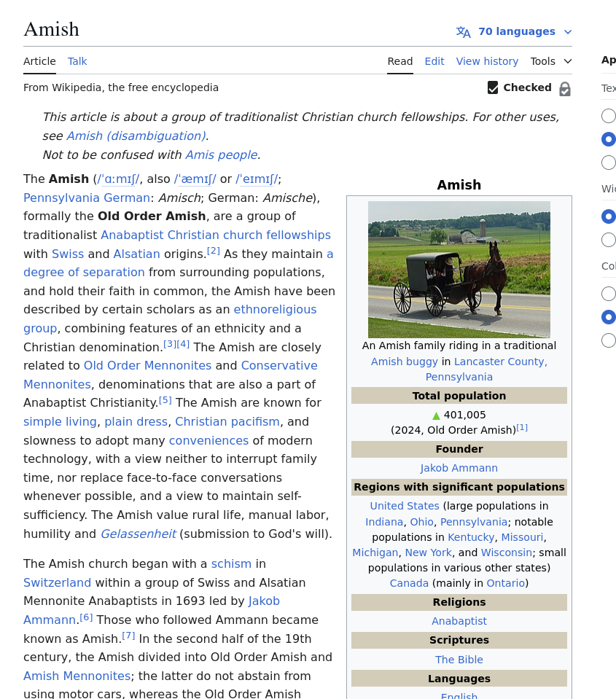Image resolution: width=616 pixels, height=699 pixels.
Task: Switch to the Talk tab
Action: point(77,61)
